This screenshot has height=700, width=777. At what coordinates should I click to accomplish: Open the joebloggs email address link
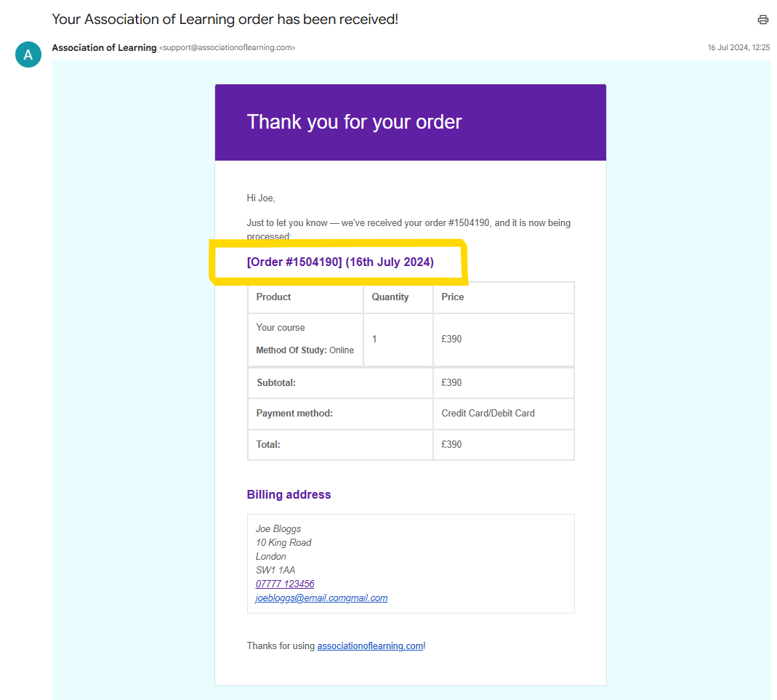[x=321, y=598]
